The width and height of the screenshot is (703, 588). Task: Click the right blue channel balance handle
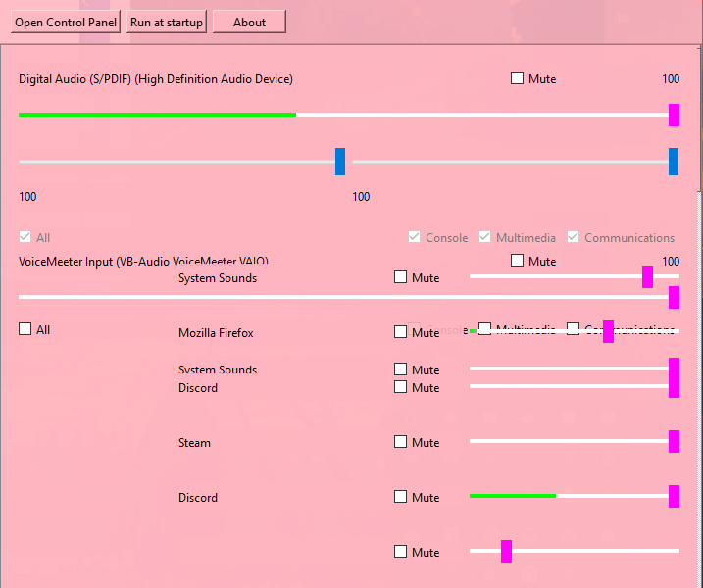[x=674, y=162]
